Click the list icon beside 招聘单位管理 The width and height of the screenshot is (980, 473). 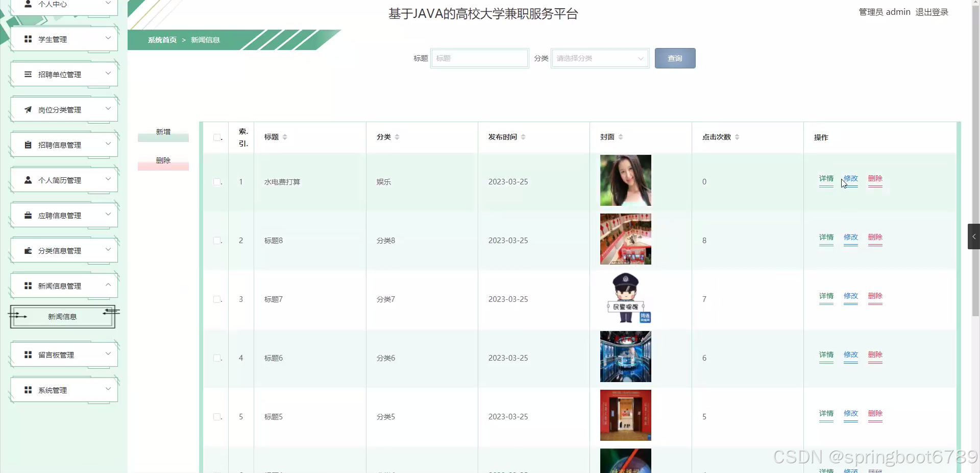(x=28, y=75)
